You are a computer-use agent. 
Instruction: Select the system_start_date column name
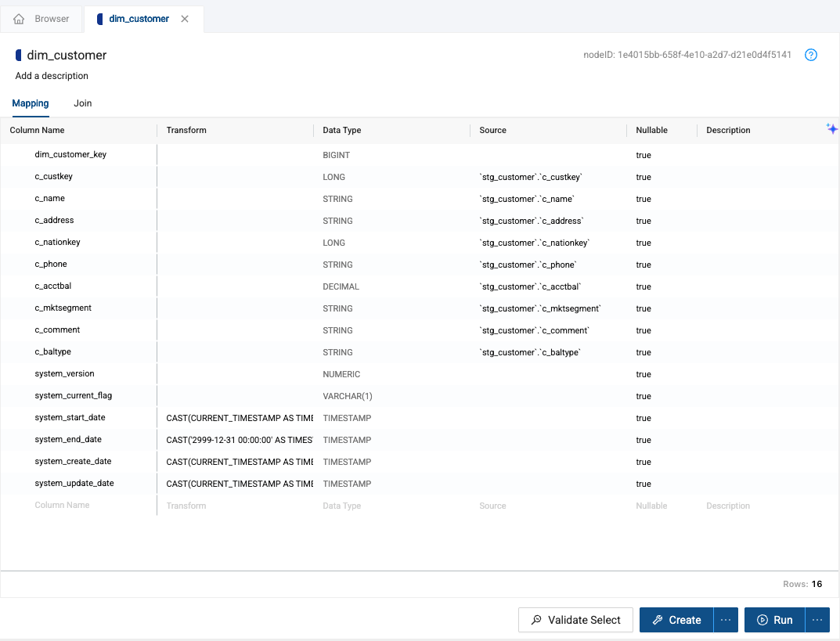(70, 418)
